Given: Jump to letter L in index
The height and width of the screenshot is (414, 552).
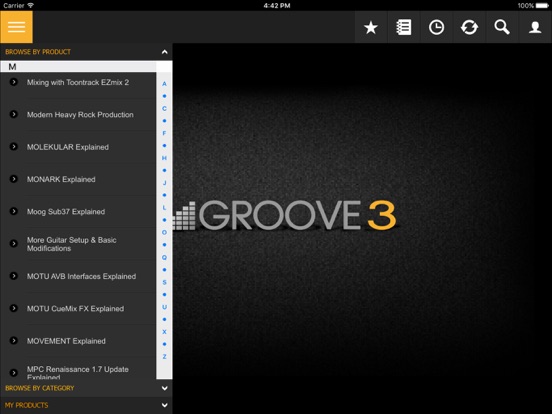Looking at the screenshot, I should coord(164,208).
